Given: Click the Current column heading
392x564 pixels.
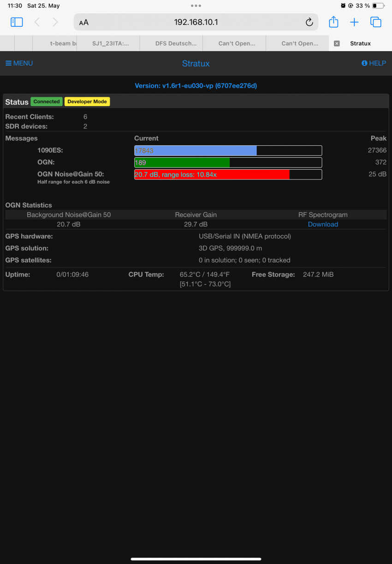Looking at the screenshot, I should pos(146,138).
